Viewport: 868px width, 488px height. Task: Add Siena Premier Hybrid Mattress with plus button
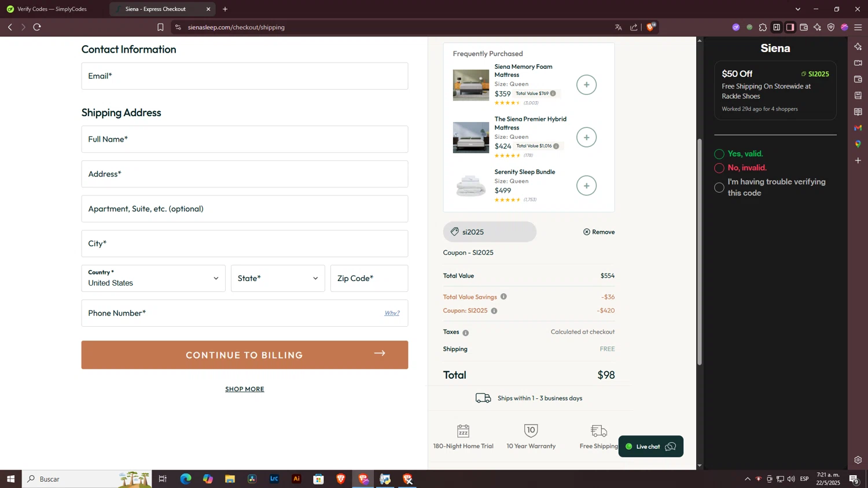click(586, 138)
